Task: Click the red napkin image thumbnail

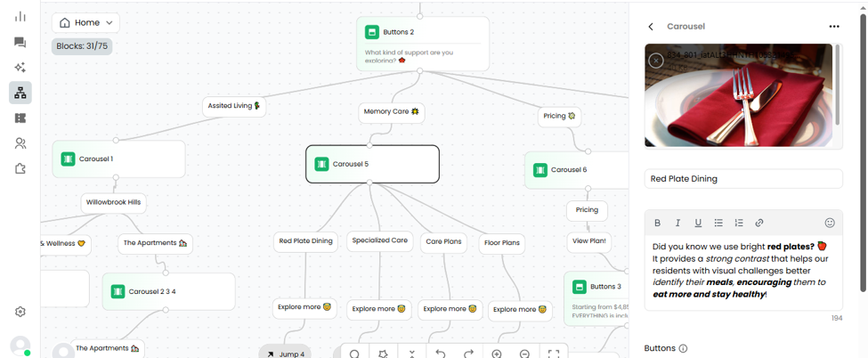Action: click(739, 95)
